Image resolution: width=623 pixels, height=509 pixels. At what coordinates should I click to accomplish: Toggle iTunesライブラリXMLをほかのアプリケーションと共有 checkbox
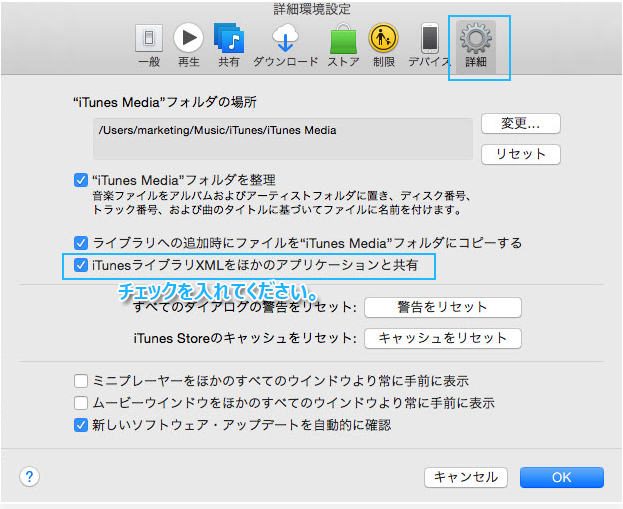[x=81, y=265]
